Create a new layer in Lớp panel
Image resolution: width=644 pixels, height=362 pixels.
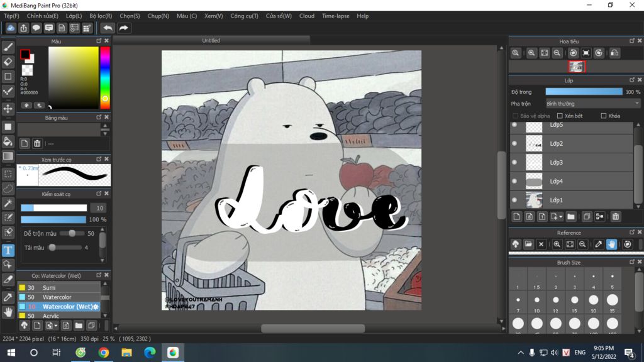[517, 217]
